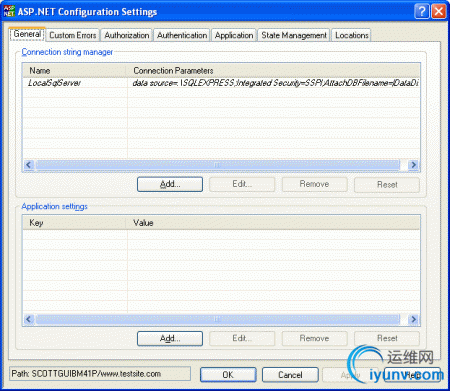Click left scroll arrow in connection string list

(29, 165)
